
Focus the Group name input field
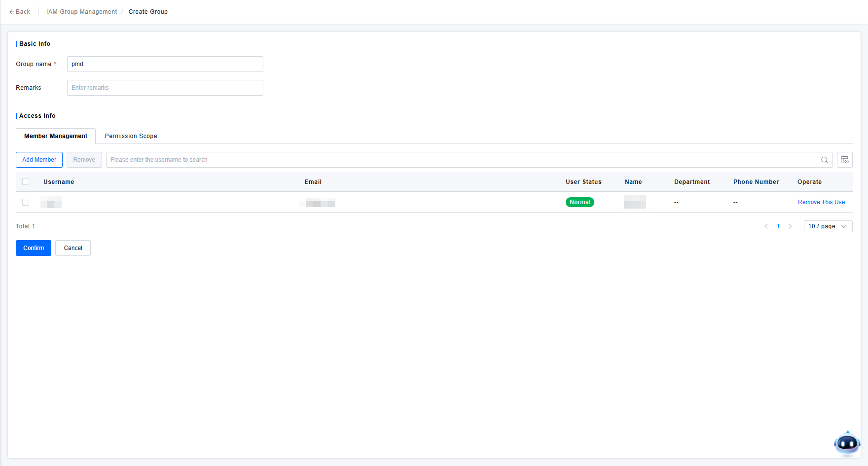(165, 64)
